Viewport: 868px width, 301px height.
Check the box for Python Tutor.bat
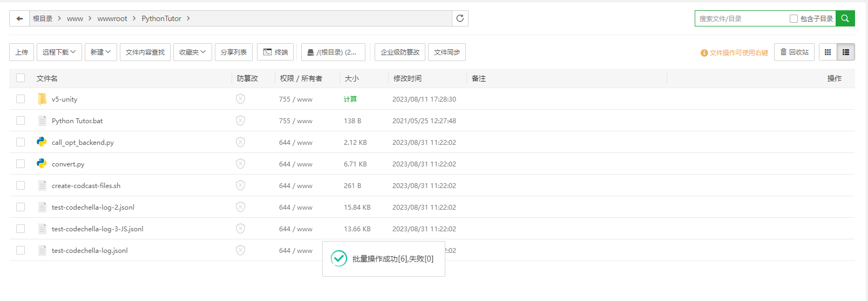[21, 121]
